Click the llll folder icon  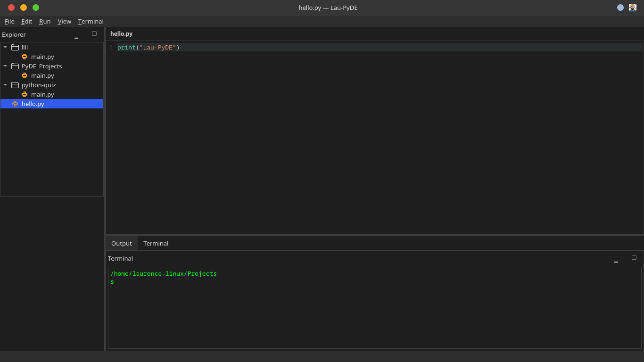tap(15, 47)
